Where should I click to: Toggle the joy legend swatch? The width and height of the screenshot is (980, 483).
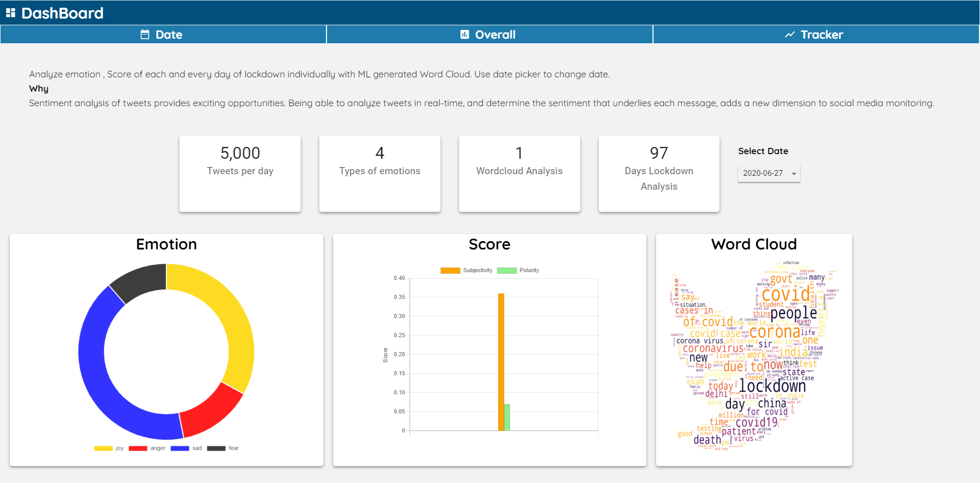103,448
